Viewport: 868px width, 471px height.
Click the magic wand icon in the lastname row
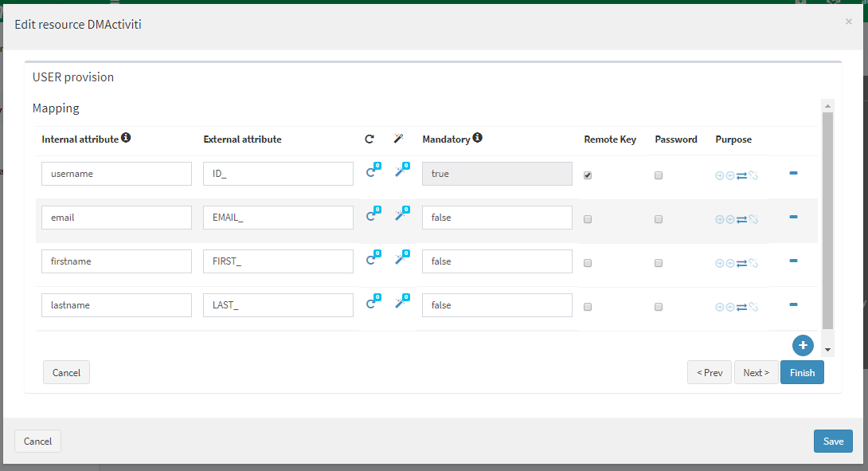pos(402,301)
